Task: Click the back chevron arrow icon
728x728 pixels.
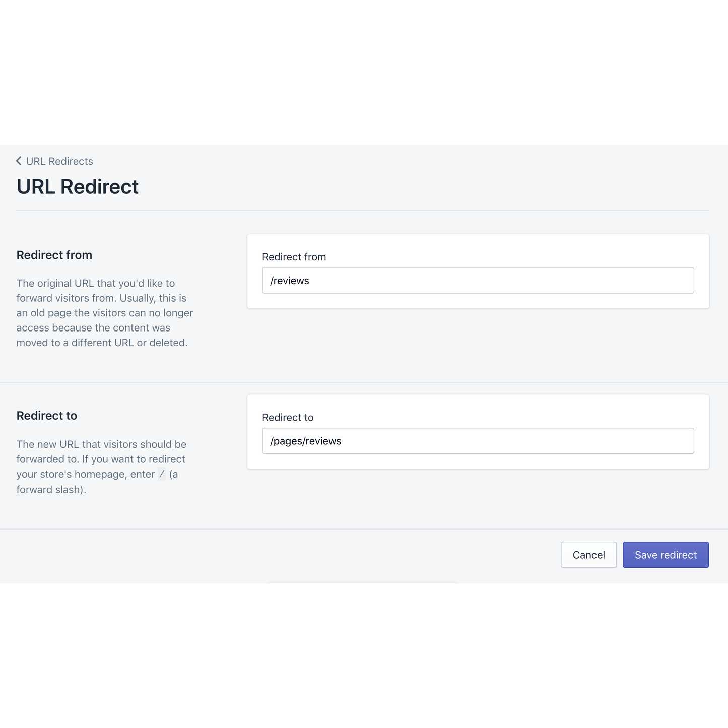Action: click(x=19, y=161)
